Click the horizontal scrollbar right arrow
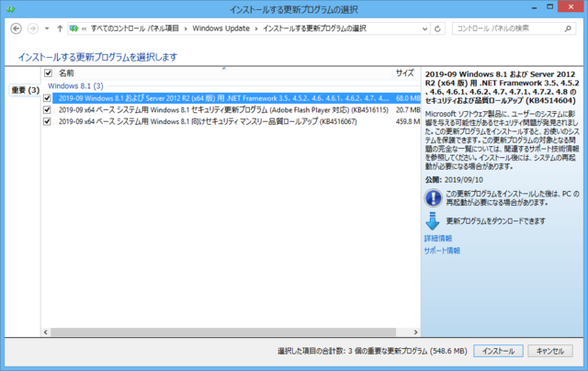 point(415,332)
